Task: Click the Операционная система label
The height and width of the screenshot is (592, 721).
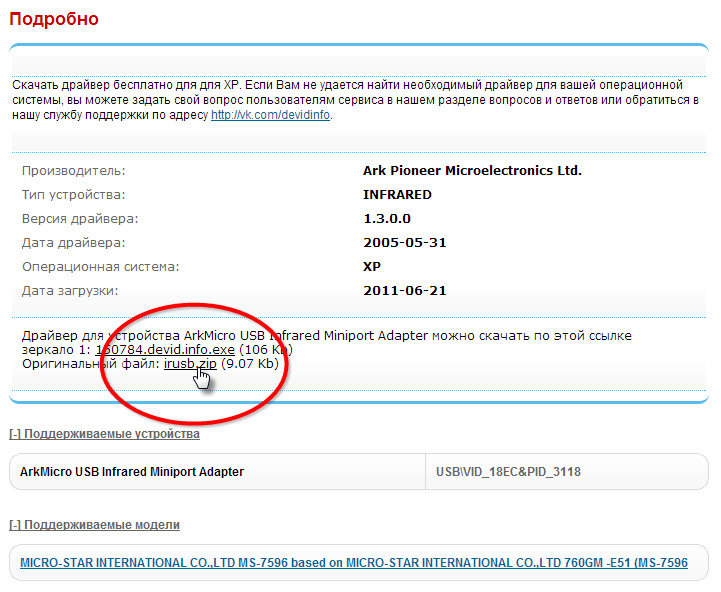Action: pos(101,266)
